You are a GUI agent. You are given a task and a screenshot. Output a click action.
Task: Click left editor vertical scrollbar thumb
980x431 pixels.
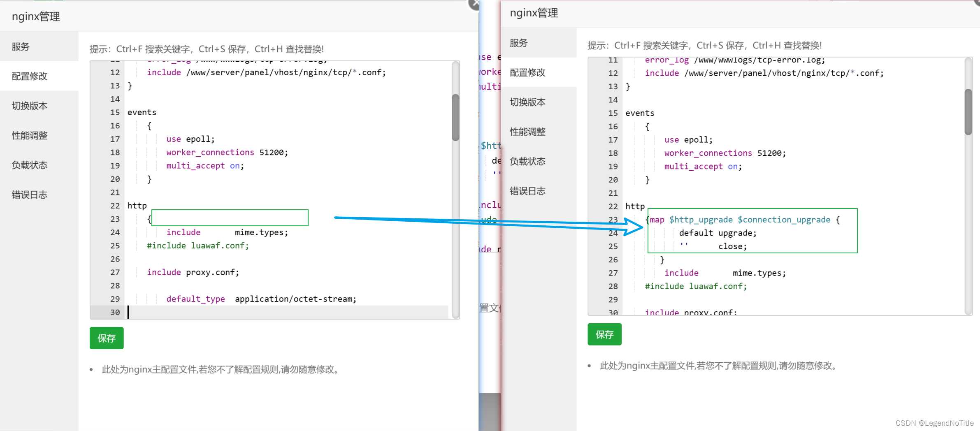click(x=455, y=118)
